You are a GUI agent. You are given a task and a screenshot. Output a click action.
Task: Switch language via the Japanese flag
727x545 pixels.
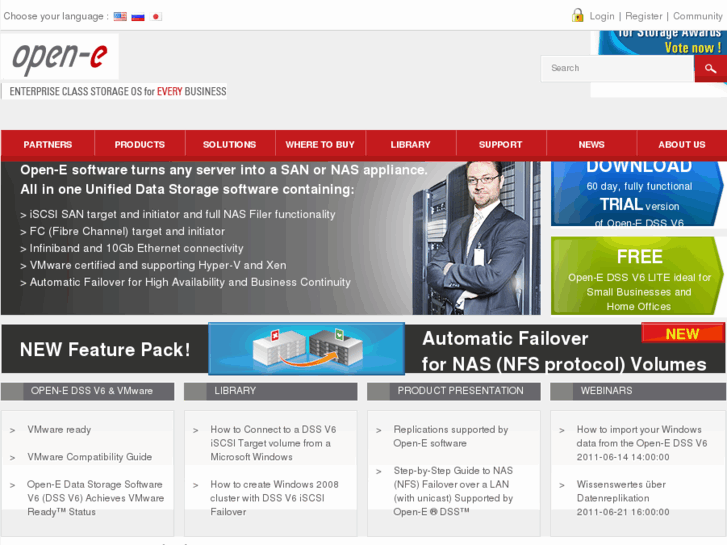click(x=156, y=17)
